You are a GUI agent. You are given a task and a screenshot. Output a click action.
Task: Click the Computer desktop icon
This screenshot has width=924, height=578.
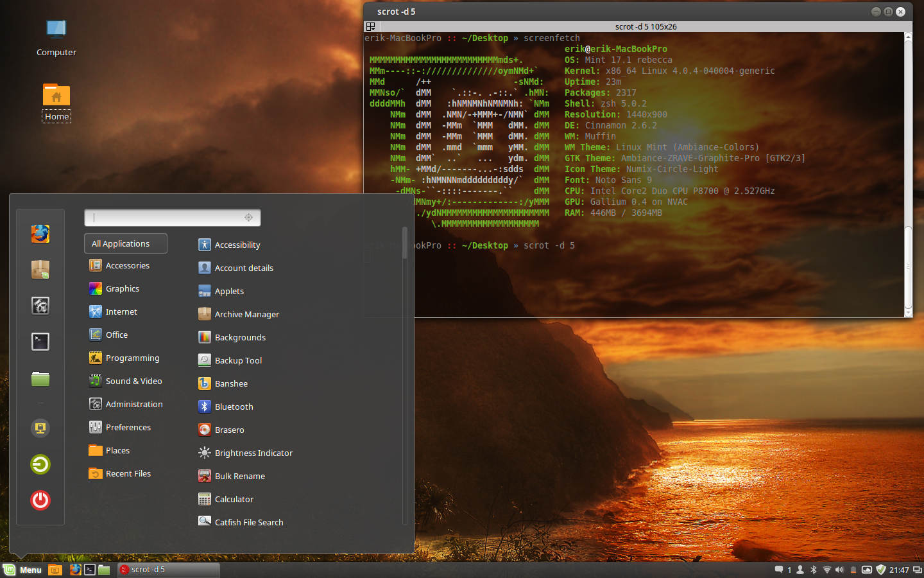(56, 38)
